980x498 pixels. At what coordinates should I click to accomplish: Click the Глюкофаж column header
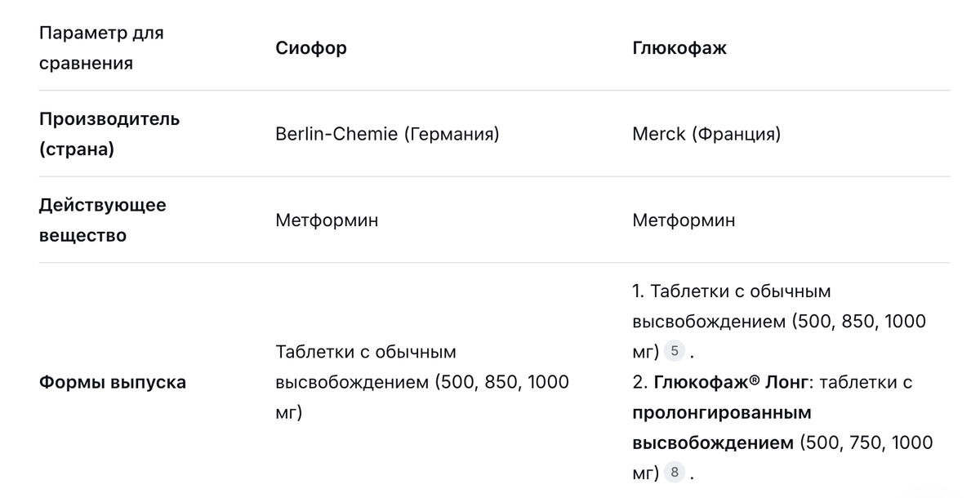tap(679, 48)
